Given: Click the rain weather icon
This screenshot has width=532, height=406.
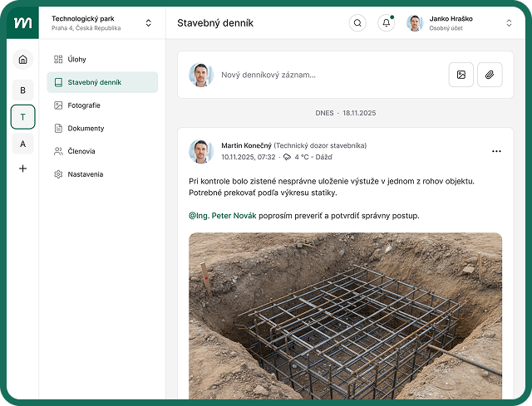Looking at the screenshot, I should click(287, 157).
